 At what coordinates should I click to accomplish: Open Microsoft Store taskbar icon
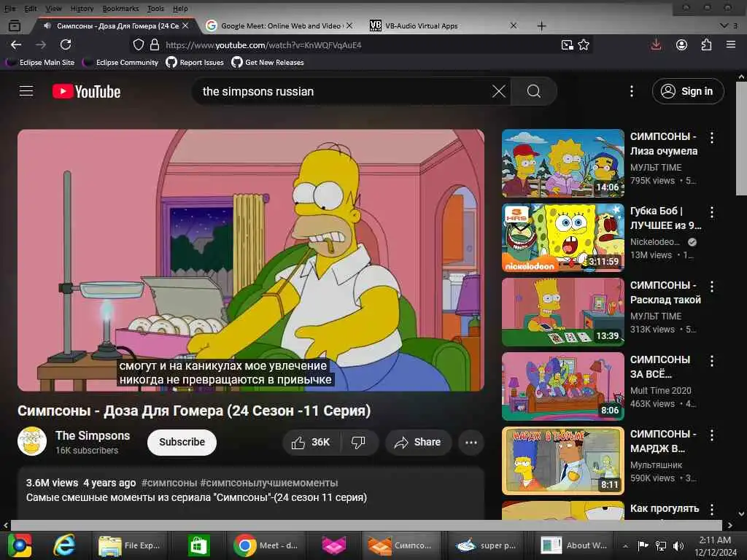point(198,545)
